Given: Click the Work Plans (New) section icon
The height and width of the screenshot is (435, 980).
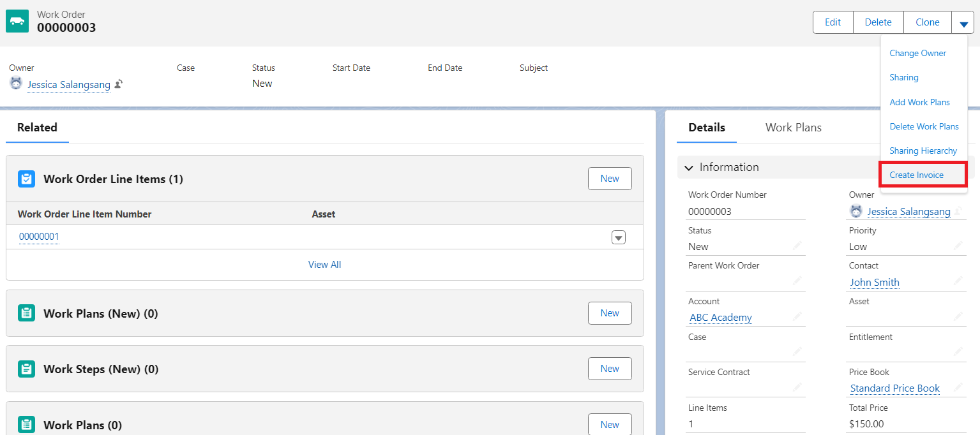Looking at the screenshot, I should tap(26, 313).
